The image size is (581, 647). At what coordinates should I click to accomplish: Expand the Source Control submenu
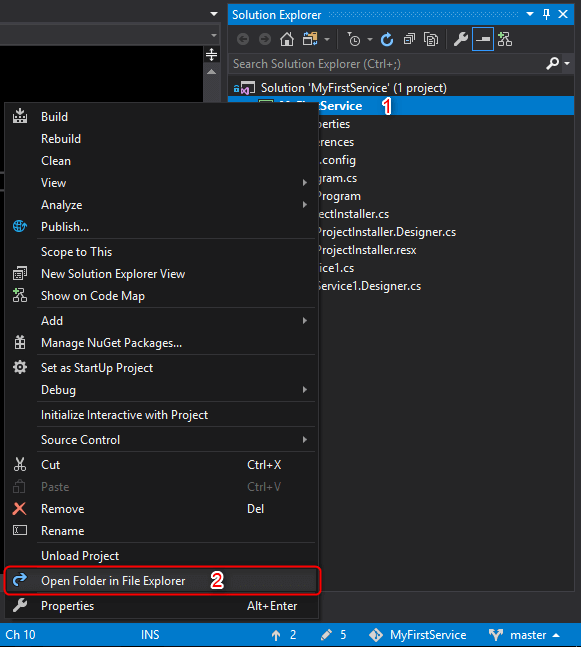pyautogui.click(x=161, y=440)
